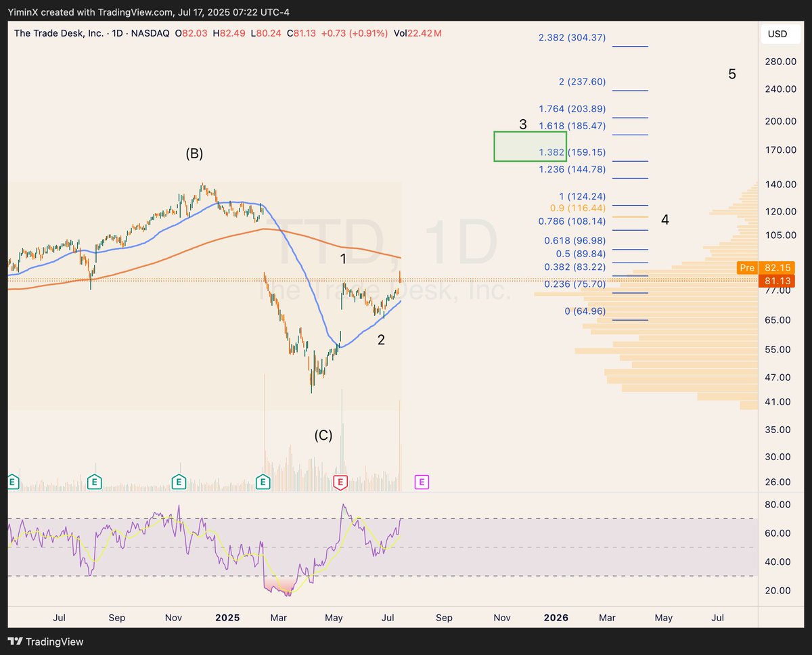812x655 pixels.
Task: Select the 0.786 (108.14) Fibonacci level
Action: [x=572, y=221]
